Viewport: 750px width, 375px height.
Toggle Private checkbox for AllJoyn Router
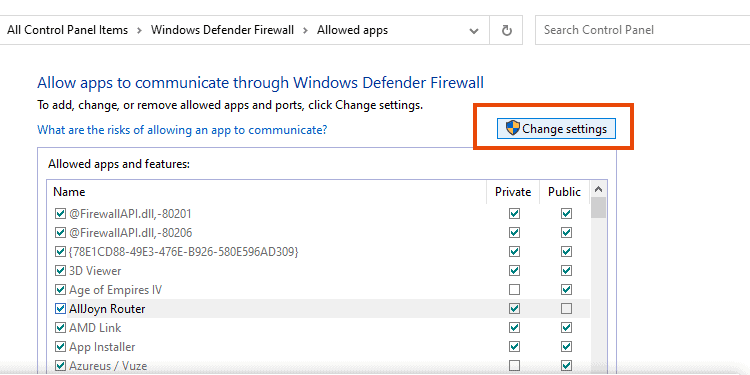point(514,309)
